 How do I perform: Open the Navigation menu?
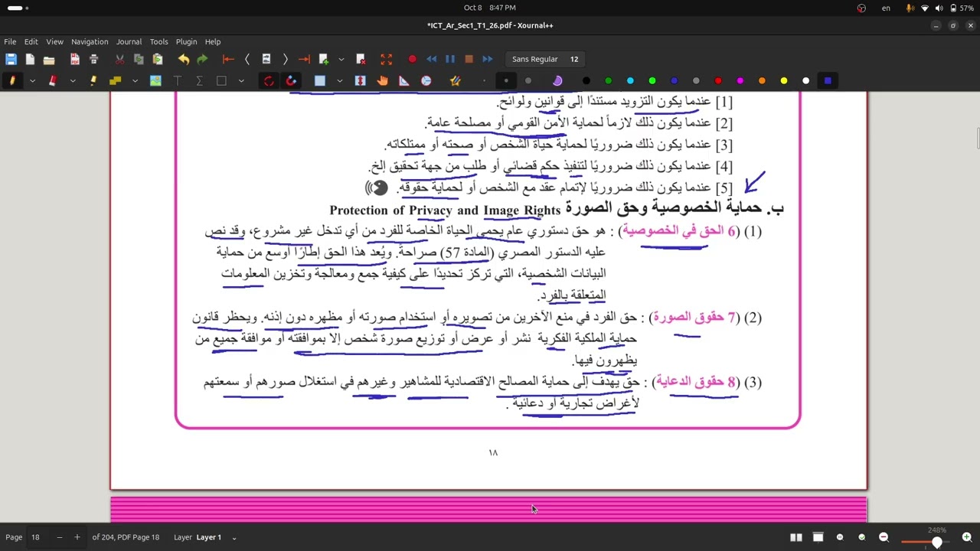tap(90, 41)
